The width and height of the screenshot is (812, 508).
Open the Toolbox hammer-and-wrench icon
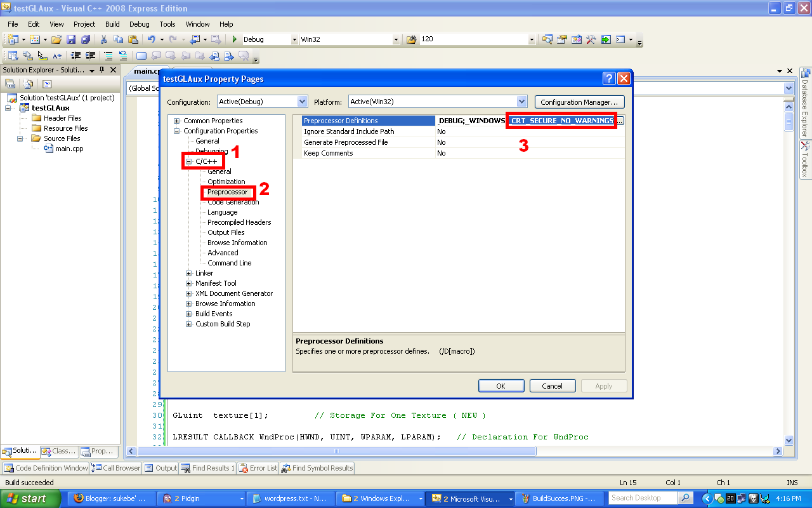tap(591, 39)
